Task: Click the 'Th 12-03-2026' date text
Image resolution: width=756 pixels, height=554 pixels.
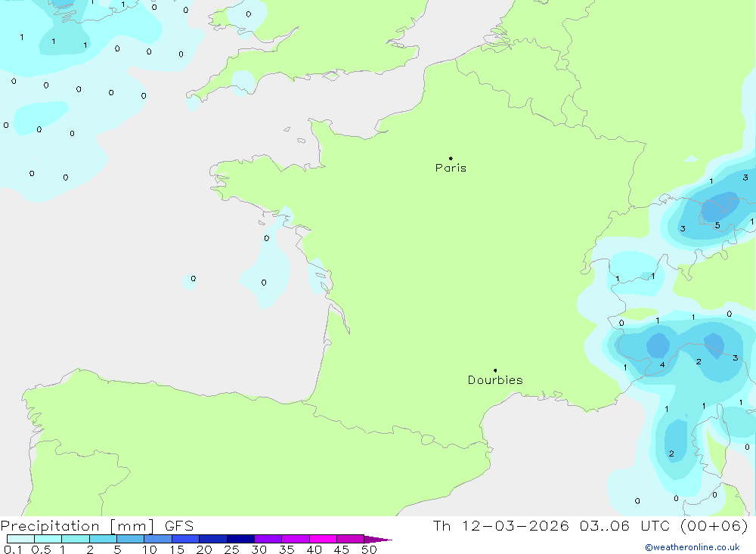Action: [x=500, y=526]
